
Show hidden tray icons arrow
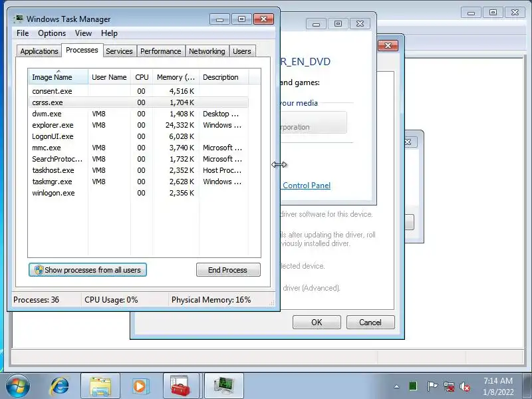pos(396,386)
